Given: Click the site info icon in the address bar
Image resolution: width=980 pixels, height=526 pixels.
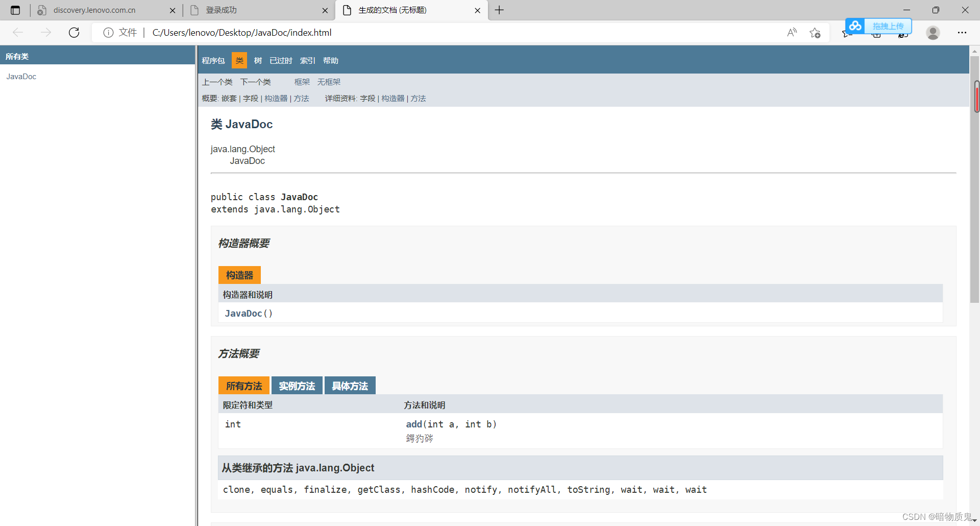Looking at the screenshot, I should coord(108,33).
